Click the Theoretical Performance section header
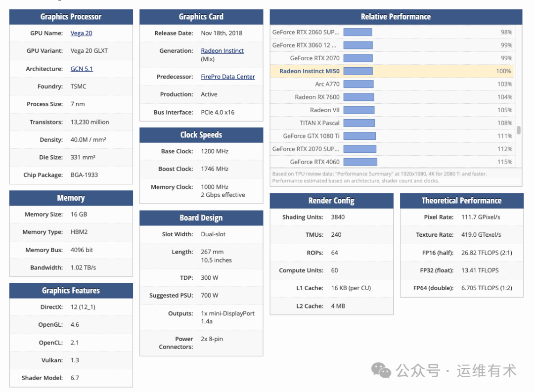This screenshot has height=392, width=534. (x=461, y=201)
